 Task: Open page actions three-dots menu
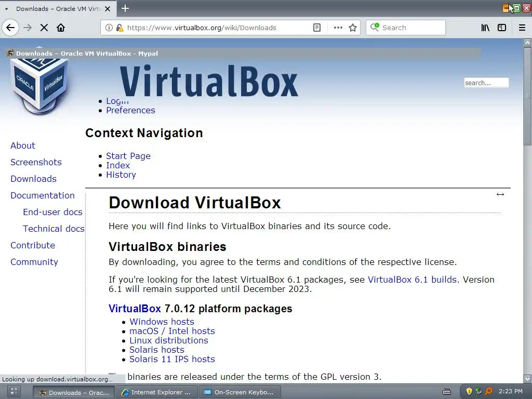click(338, 28)
